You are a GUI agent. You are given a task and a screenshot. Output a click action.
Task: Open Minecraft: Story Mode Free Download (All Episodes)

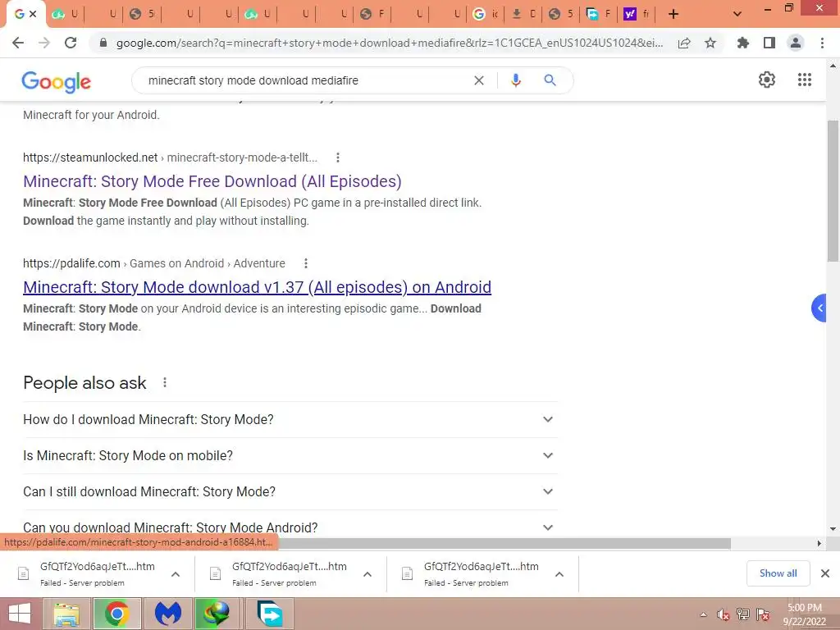(x=212, y=181)
